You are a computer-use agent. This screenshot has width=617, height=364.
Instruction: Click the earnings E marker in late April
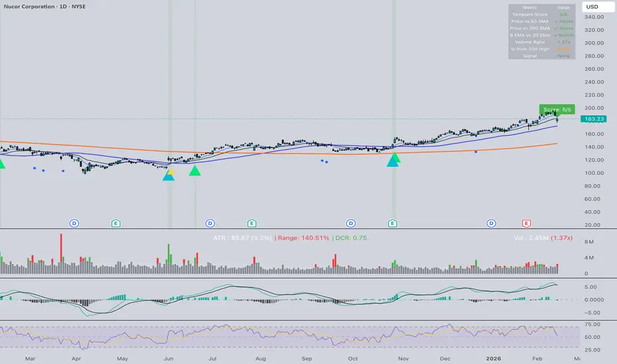(116, 224)
